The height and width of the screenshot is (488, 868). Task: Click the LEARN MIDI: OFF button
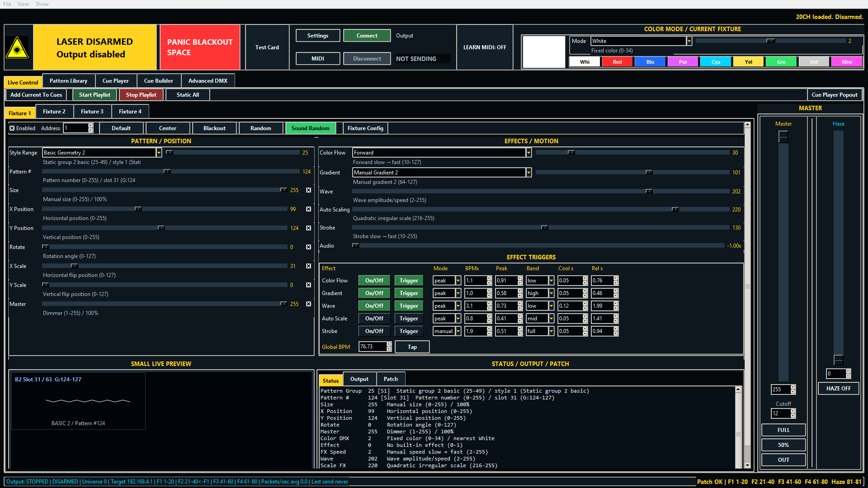485,47
